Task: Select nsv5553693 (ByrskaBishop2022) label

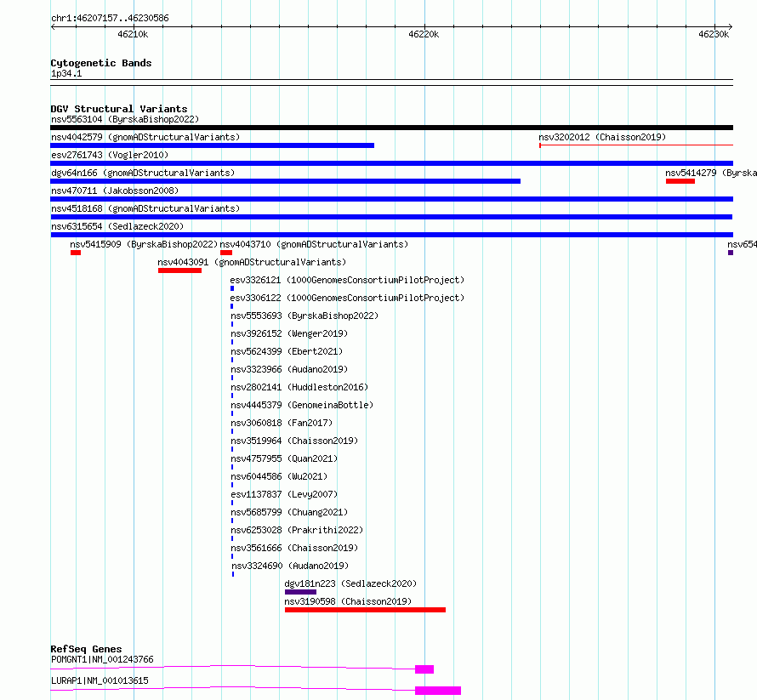Action: point(305,316)
